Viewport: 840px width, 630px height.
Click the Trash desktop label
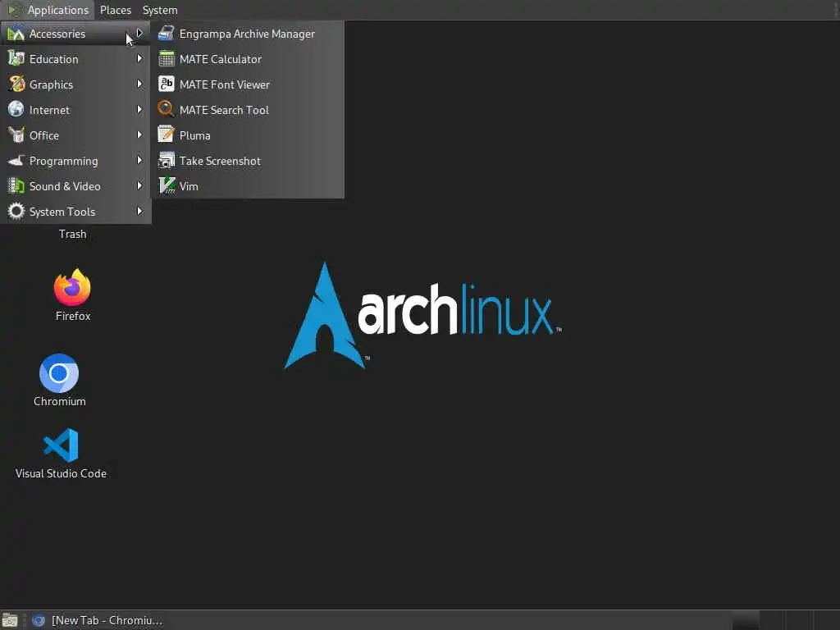click(x=72, y=234)
